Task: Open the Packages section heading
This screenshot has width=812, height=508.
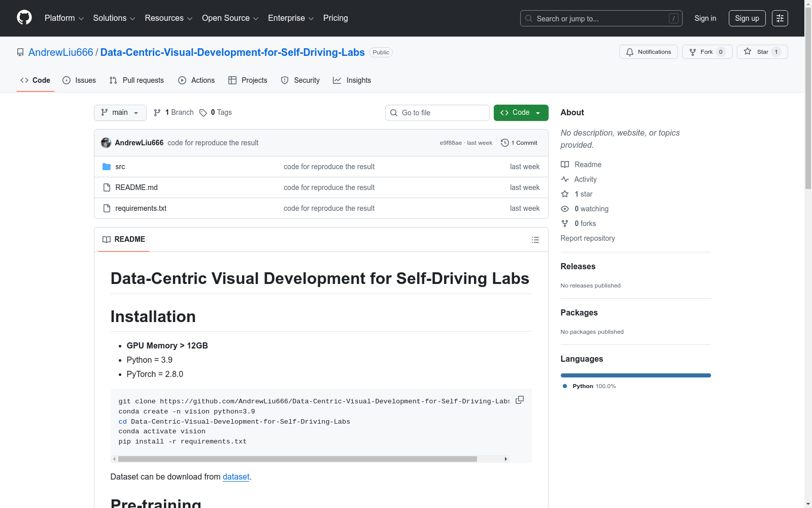Action: tap(579, 312)
